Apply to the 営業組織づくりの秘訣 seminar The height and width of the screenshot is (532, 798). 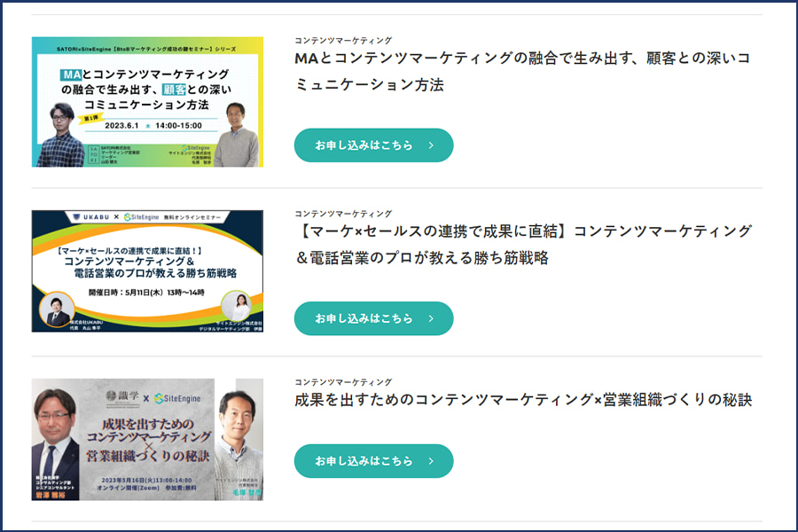373,461
